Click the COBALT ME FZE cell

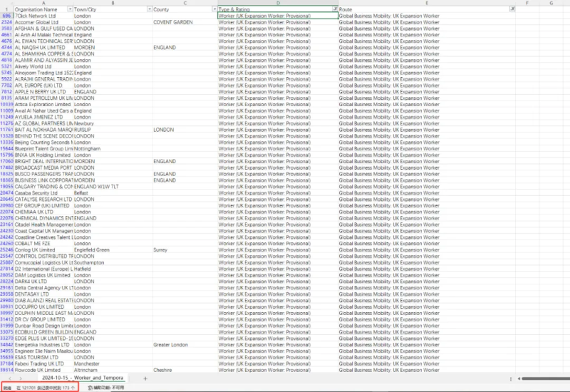click(x=43, y=244)
